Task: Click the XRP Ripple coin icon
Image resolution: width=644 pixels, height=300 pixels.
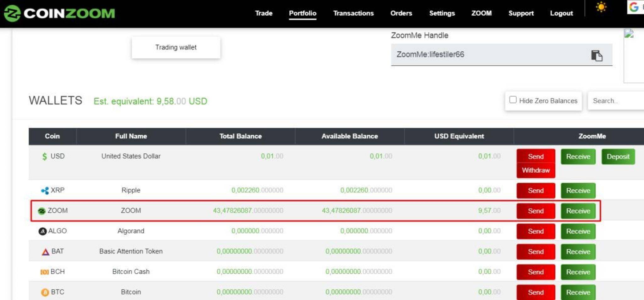Action: coord(45,190)
